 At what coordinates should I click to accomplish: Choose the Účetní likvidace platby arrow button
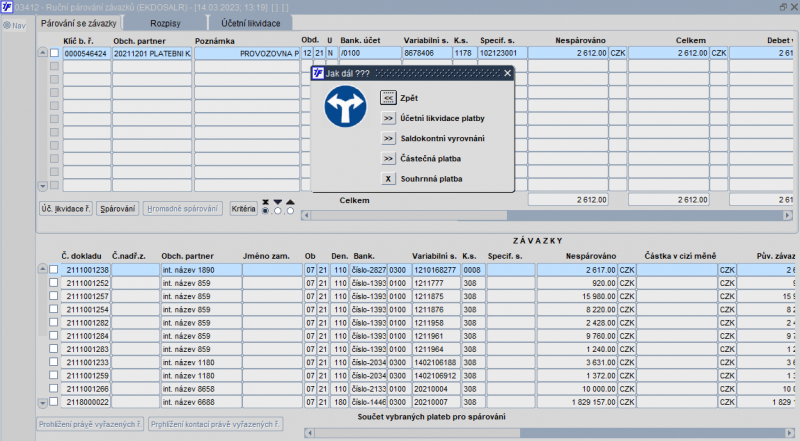[x=388, y=118]
